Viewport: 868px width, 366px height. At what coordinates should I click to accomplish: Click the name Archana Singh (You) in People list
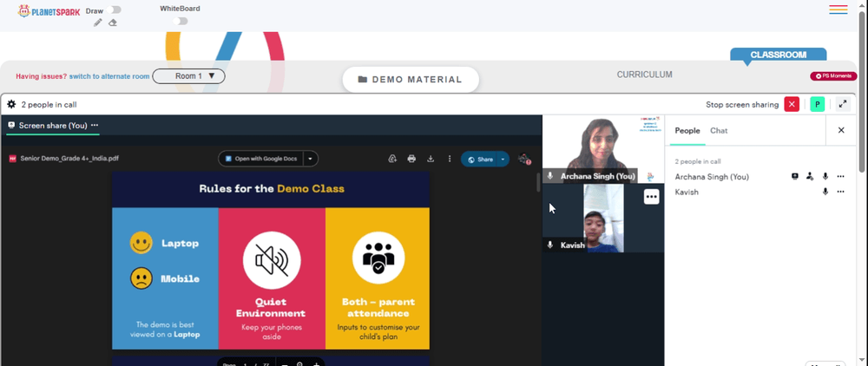(x=712, y=177)
